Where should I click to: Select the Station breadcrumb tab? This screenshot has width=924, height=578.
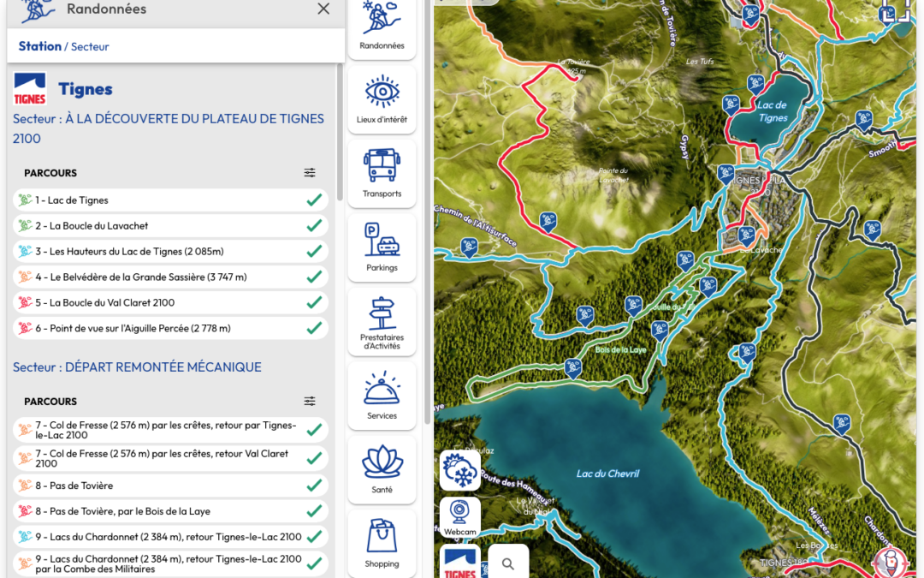click(x=39, y=46)
